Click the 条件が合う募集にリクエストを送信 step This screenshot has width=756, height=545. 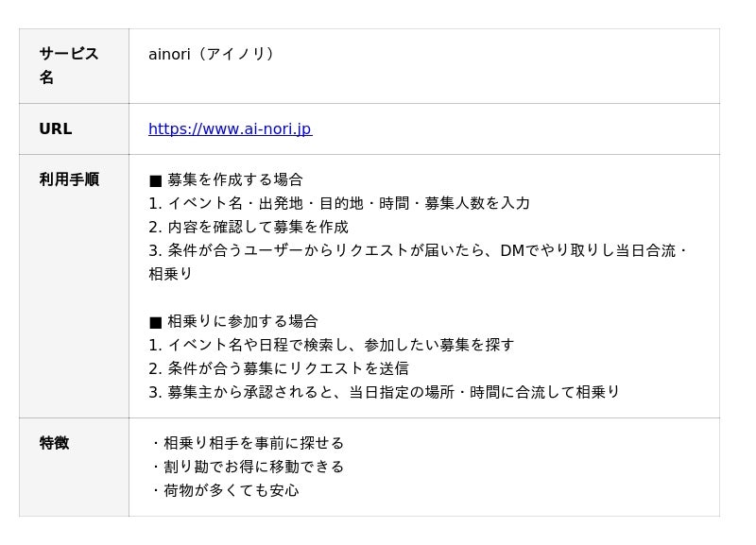pos(279,368)
